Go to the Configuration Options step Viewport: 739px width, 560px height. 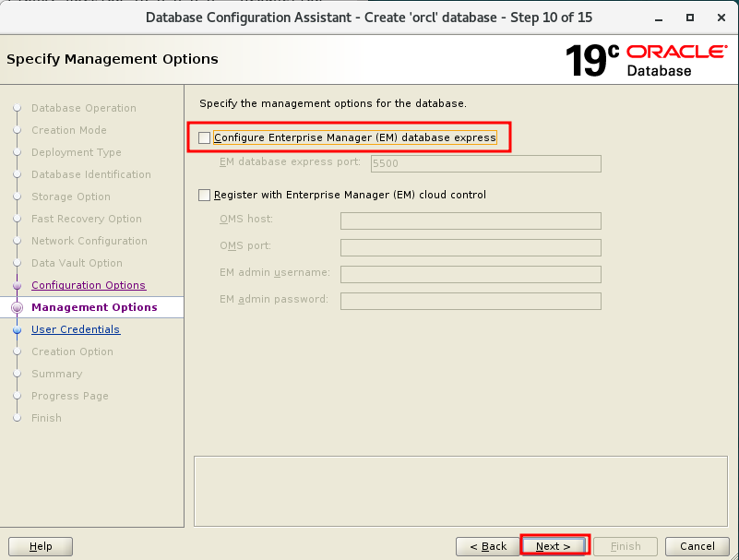point(89,285)
